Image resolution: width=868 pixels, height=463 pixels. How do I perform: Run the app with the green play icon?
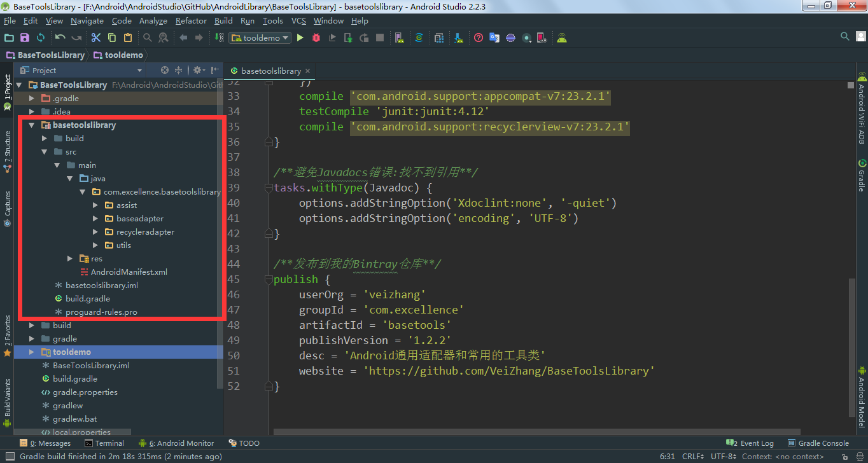pyautogui.click(x=300, y=38)
